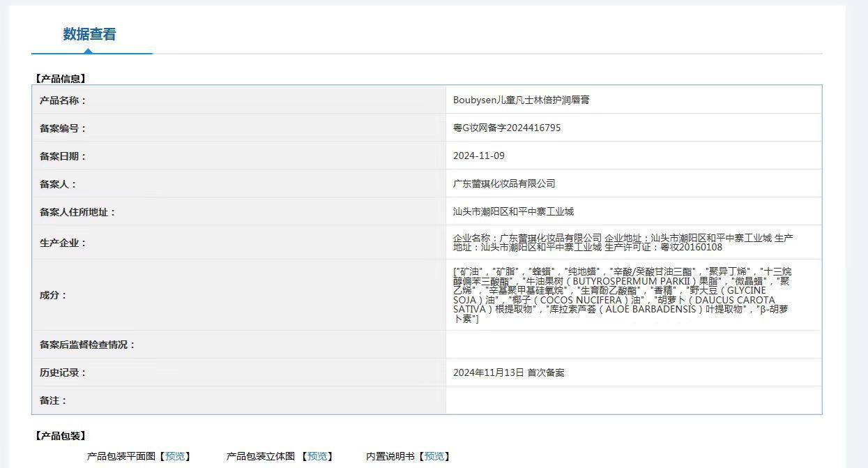This screenshot has height=468, width=868.
Task: Click the 备案人住所地址 label cell
Action: click(239, 212)
